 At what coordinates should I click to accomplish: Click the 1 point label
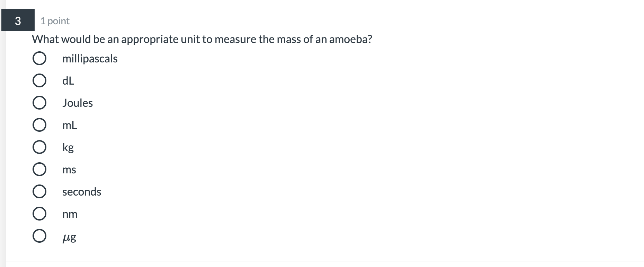pyautogui.click(x=54, y=21)
